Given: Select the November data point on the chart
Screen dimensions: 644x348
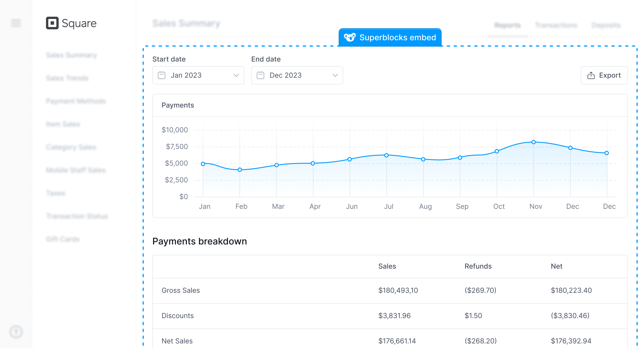Looking at the screenshot, I should (x=534, y=142).
